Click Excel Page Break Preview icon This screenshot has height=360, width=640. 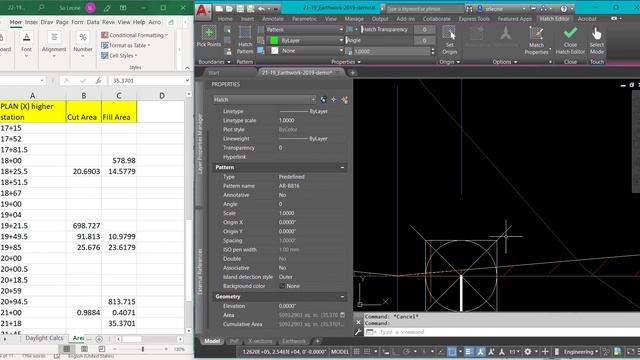pos(102,349)
